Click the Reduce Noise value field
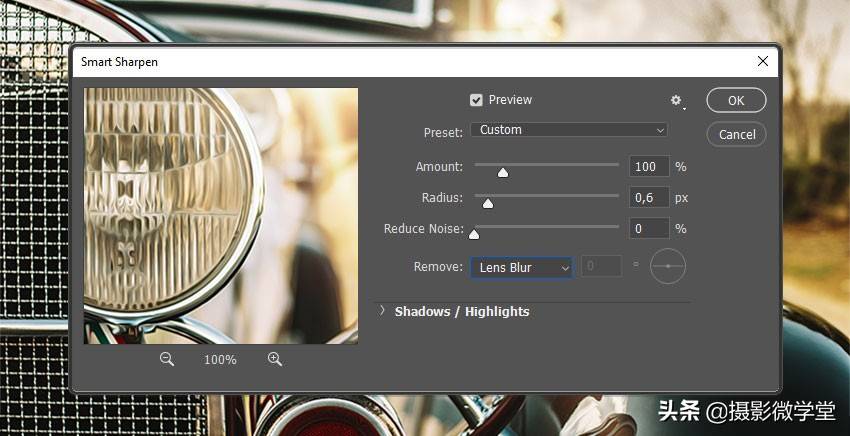This screenshot has height=436, width=850. tap(649, 228)
